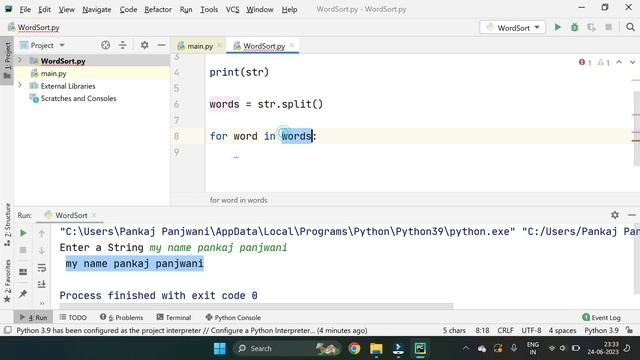This screenshot has height=360, width=640.
Task: Stop process icon in top toolbar
Action: [x=608, y=27]
